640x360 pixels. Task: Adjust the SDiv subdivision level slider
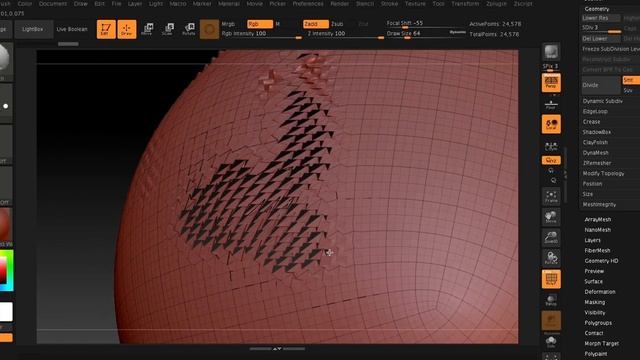(601, 28)
